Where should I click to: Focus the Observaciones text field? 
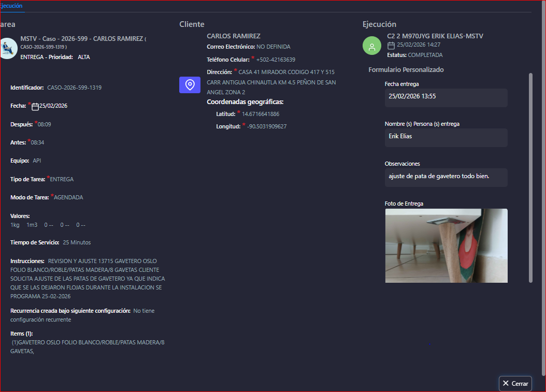coord(446,177)
